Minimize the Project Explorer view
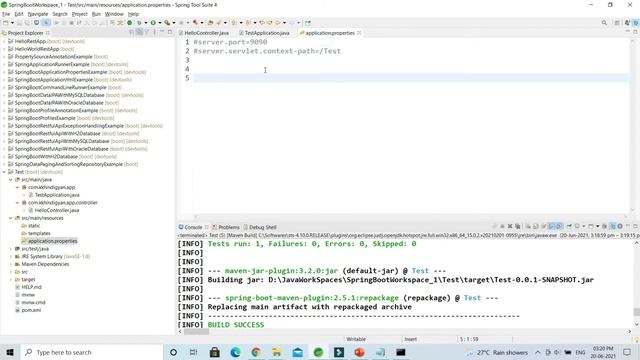This screenshot has width=640, height=360. coord(162,32)
